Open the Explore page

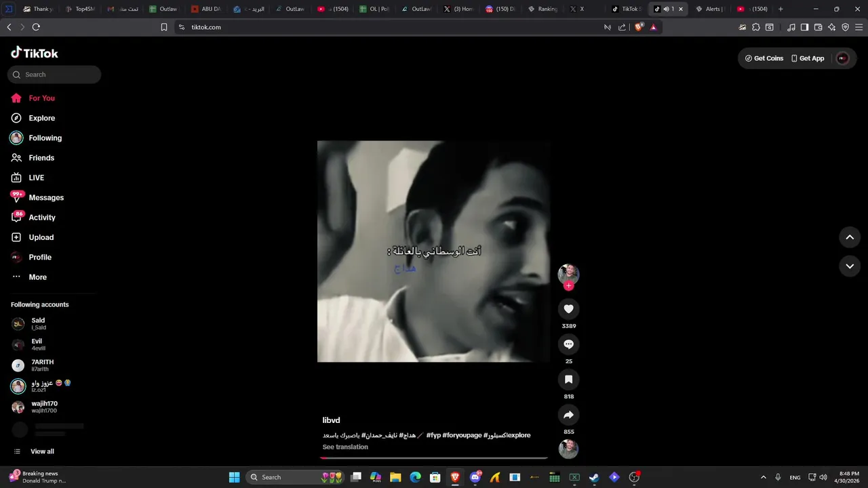pos(33,118)
